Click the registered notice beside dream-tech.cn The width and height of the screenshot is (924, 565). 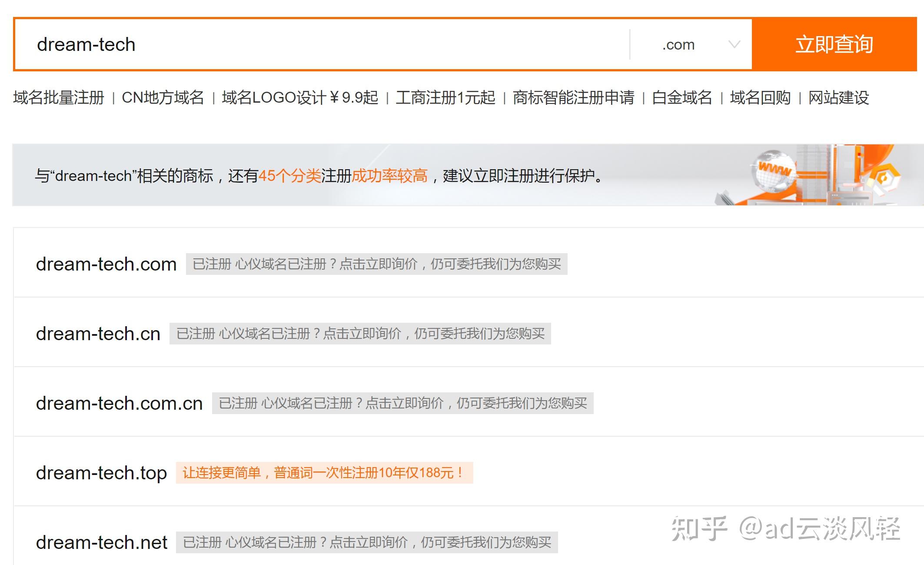(360, 334)
